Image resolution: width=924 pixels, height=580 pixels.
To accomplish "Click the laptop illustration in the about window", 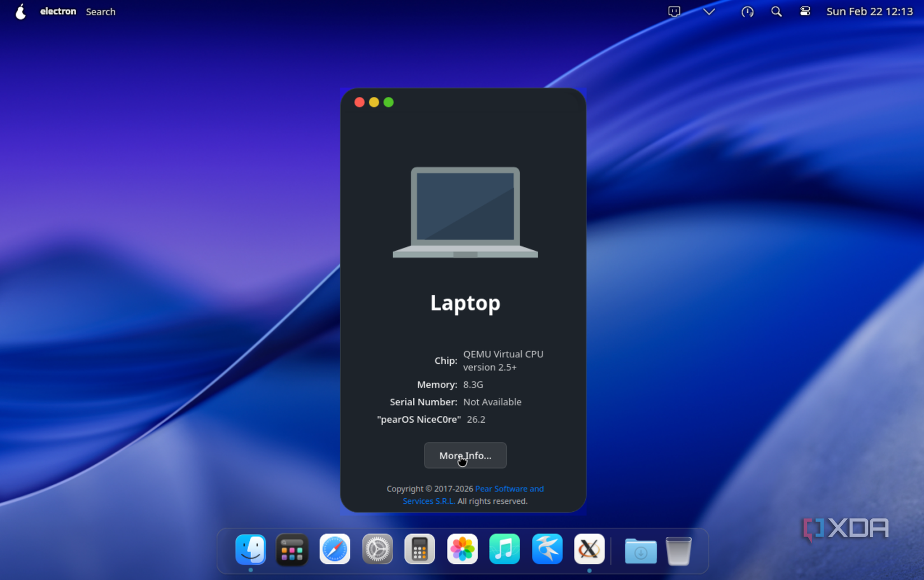I will (x=465, y=212).
